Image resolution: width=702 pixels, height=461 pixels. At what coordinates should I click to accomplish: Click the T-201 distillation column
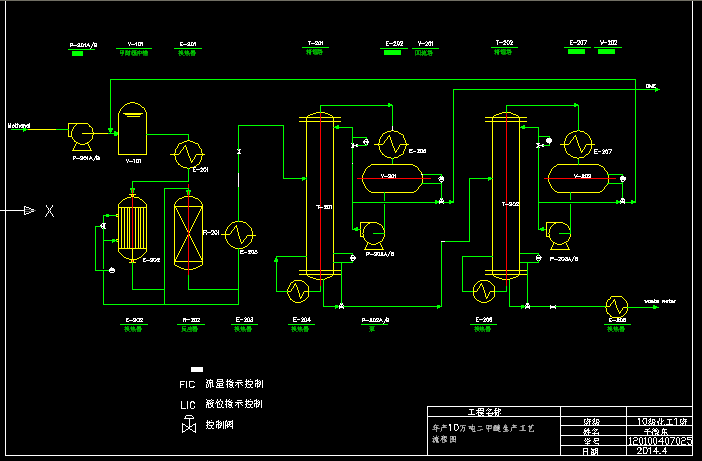click(320, 197)
